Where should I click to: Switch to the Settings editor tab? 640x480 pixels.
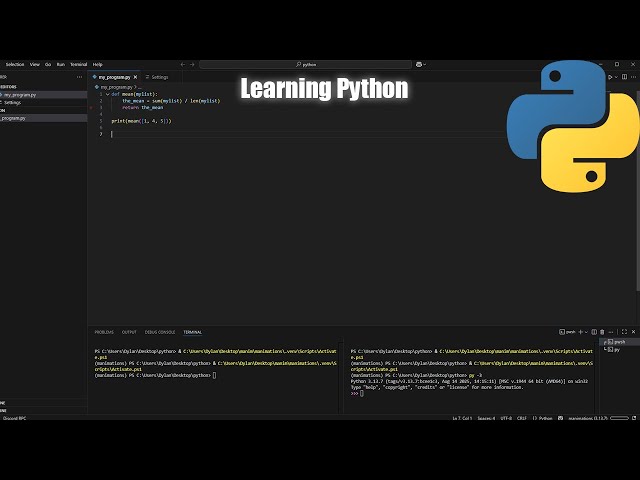(157, 77)
